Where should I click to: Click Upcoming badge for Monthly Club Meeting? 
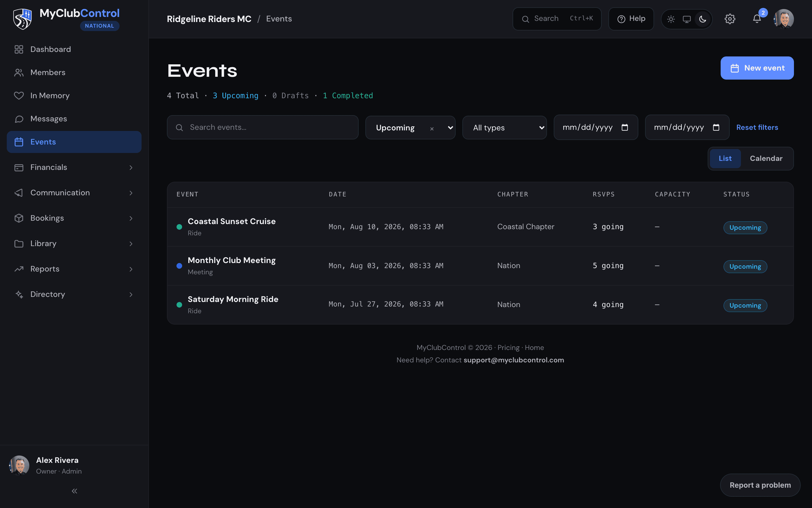(745, 267)
